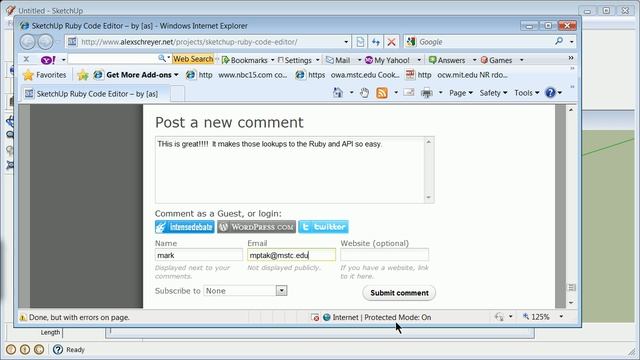Open Bookmarks on Yahoo toolbar

pyautogui.click(x=248, y=60)
